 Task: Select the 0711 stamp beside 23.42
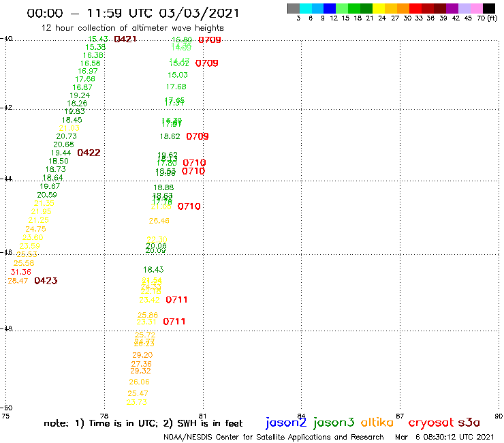coord(176,300)
